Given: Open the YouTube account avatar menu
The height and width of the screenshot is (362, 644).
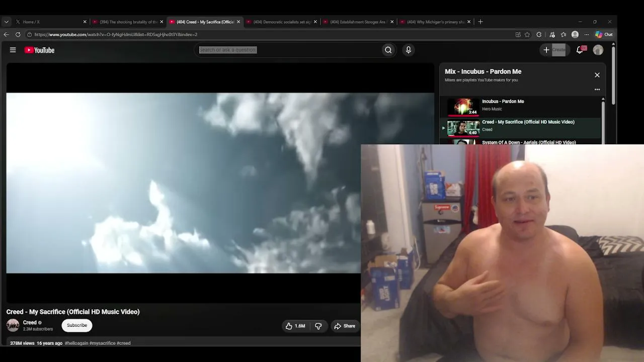Looking at the screenshot, I should (x=598, y=50).
